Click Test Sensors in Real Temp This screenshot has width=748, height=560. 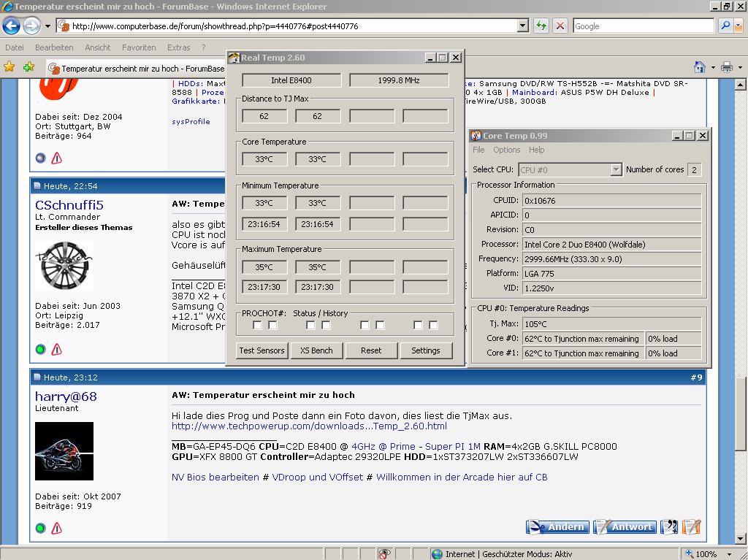pos(262,350)
